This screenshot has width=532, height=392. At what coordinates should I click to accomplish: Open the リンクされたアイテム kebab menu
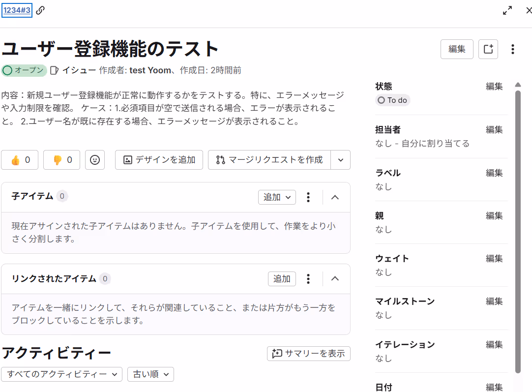(x=308, y=279)
